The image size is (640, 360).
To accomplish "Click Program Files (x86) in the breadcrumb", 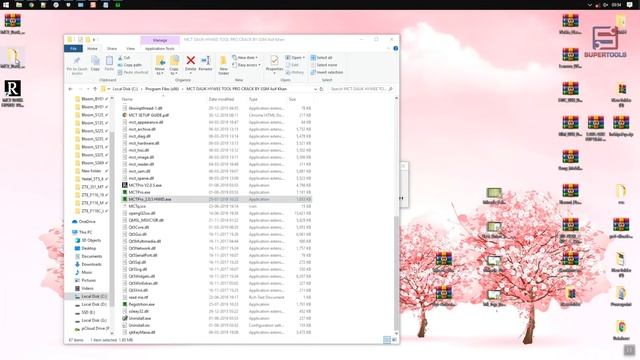I will (x=162, y=89).
